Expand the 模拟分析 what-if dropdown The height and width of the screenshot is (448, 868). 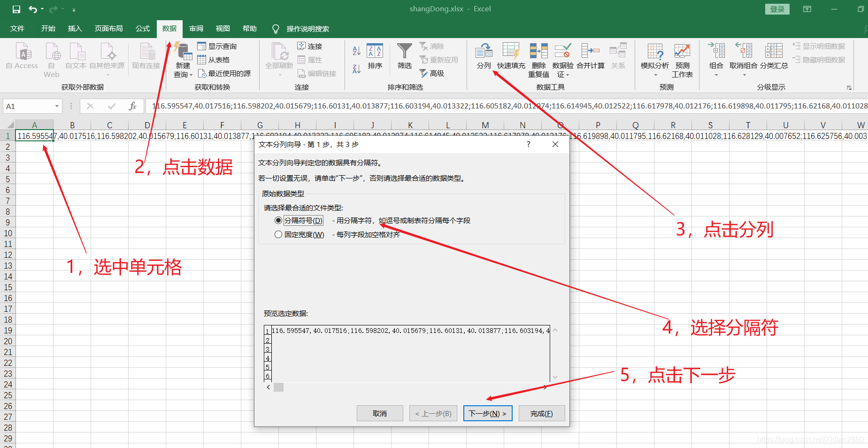pyautogui.click(x=655, y=75)
